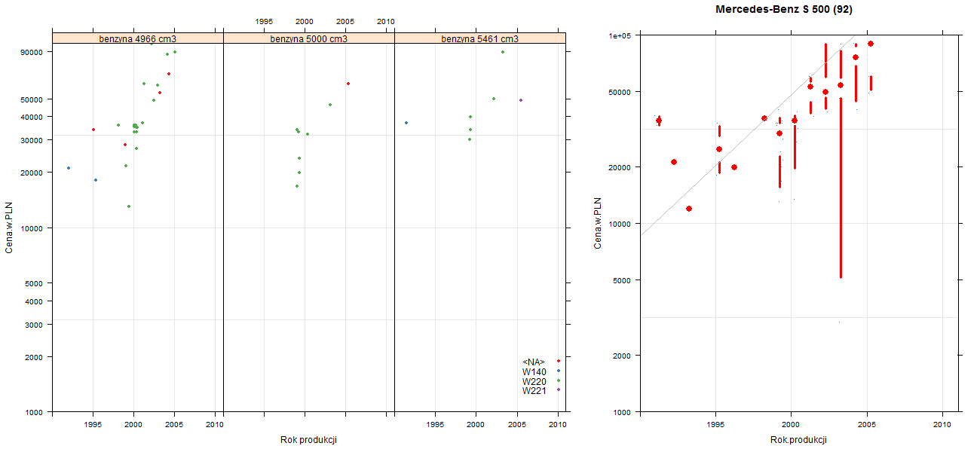Viewport: 980px width, 452px height.
Task: Select the "benzyna 5000 cm3" panel strip
Action: pos(309,38)
